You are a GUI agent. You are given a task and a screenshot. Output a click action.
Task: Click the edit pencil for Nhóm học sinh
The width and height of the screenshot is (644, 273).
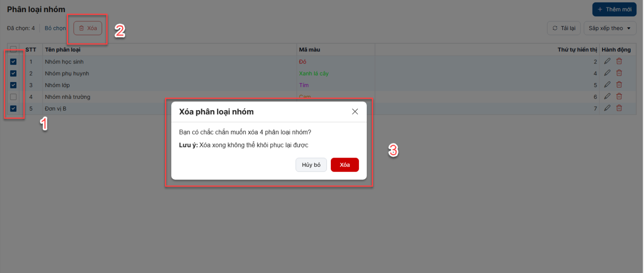click(607, 61)
